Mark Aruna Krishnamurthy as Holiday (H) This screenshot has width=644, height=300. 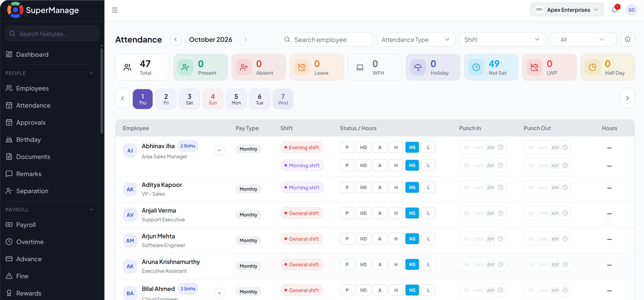(396, 265)
